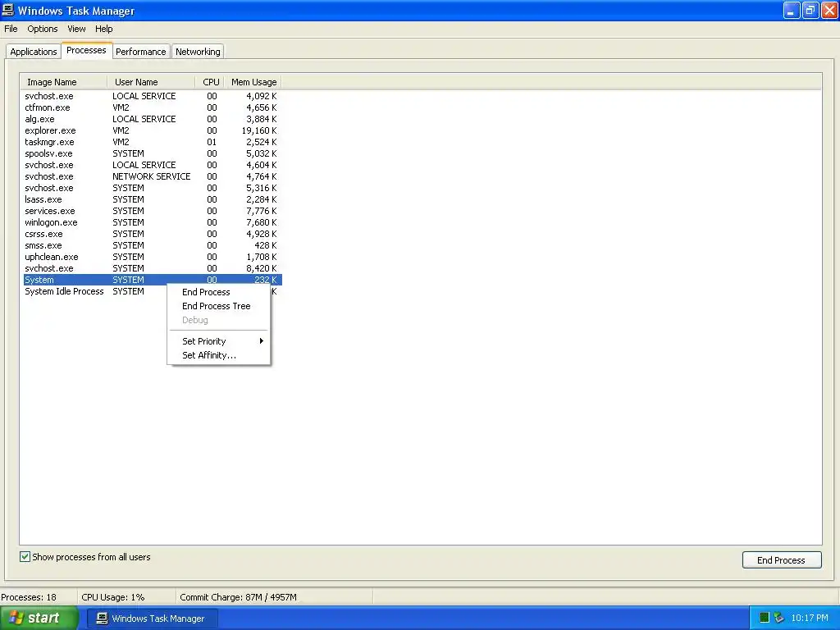
Task: Open the File menu
Action: 11,29
